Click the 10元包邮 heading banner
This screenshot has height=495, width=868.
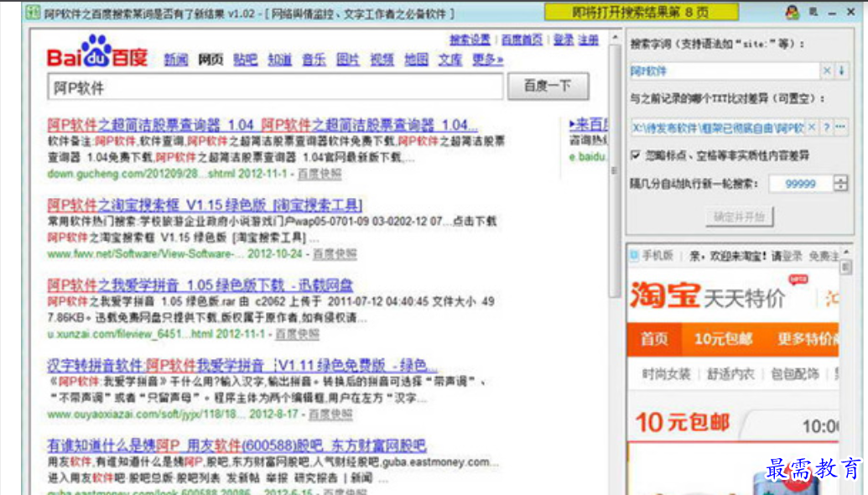[682, 423]
